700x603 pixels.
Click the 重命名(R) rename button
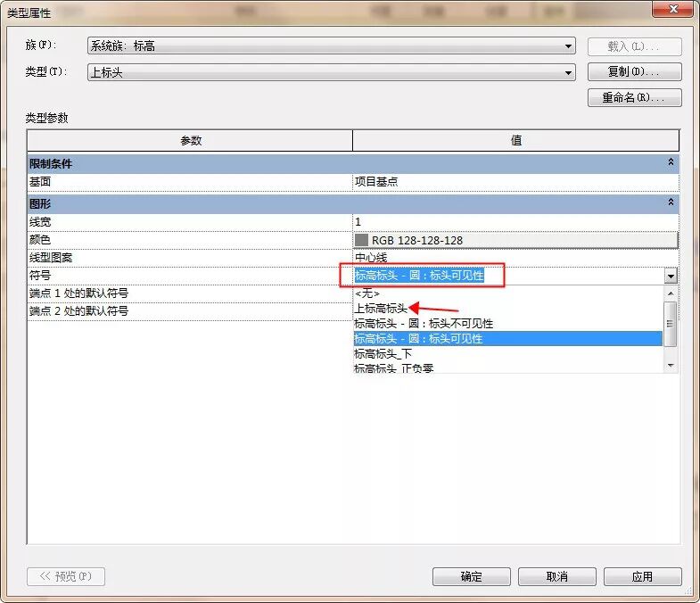click(634, 97)
